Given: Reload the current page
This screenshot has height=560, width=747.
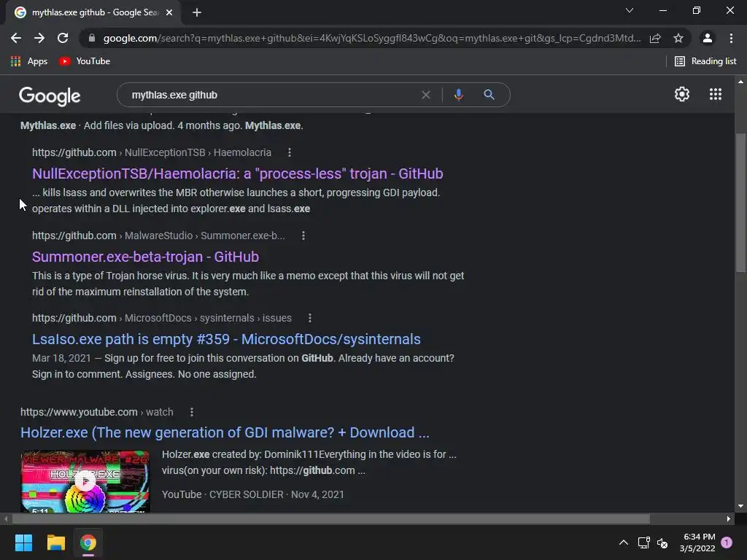Looking at the screenshot, I should click(63, 38).
